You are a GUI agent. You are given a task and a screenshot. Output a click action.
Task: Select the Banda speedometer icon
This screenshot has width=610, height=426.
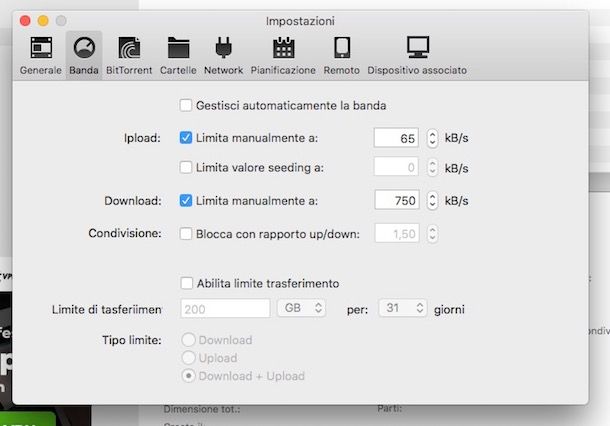pyautogui.click(x=84, y=48)
